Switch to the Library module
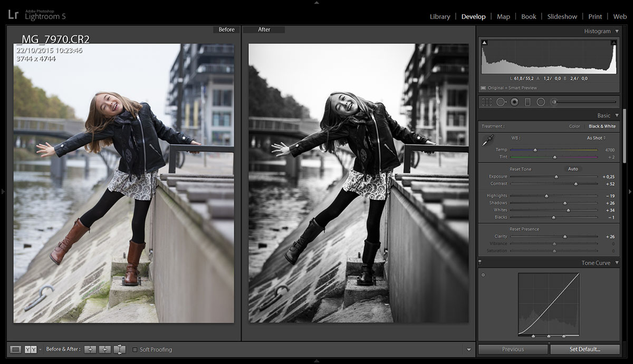The image size is (633, 364). (440, 16)
